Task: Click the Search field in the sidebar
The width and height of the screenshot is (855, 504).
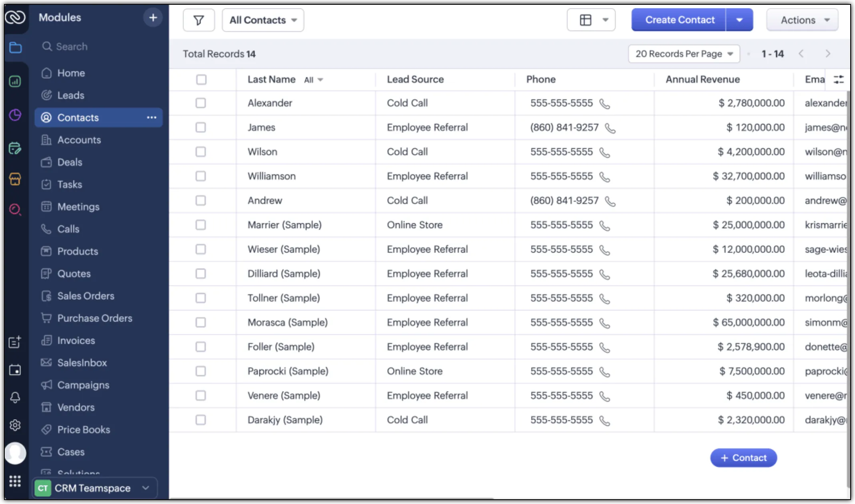Action: [x=73, y=46]
